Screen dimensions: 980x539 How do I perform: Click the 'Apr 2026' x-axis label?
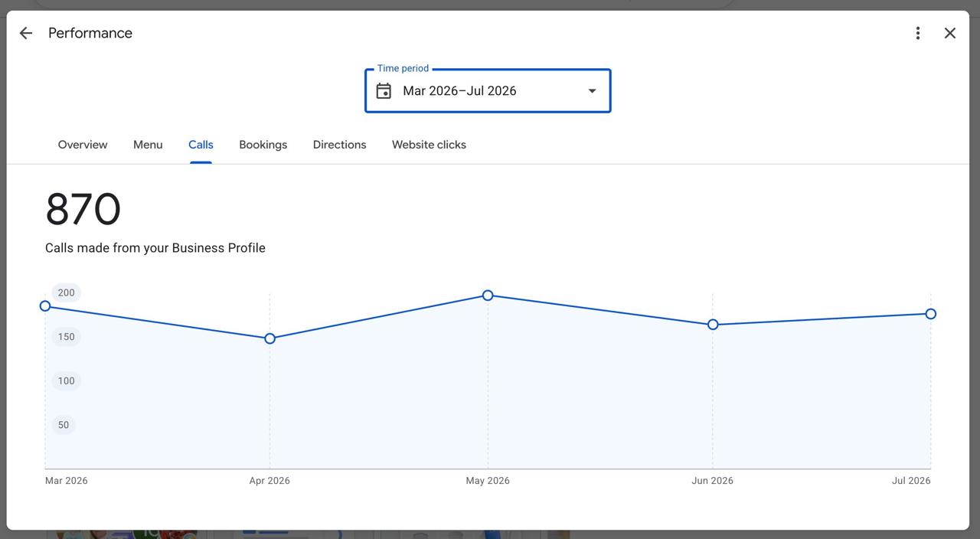pyautogui.click(x=269, y=481)
